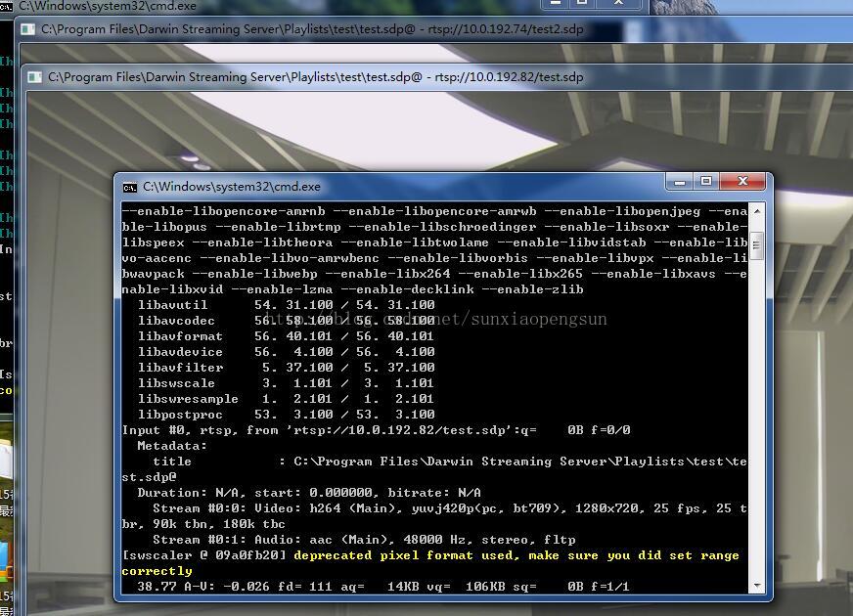Click the rtsp://10.0.192.74/test2.sdp window title bar

click(435, 29)
